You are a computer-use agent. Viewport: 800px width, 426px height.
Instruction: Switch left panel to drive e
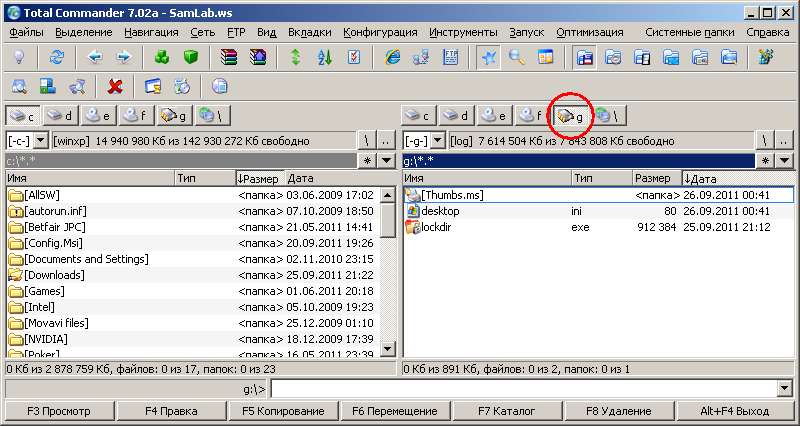(x=98, y=116)
